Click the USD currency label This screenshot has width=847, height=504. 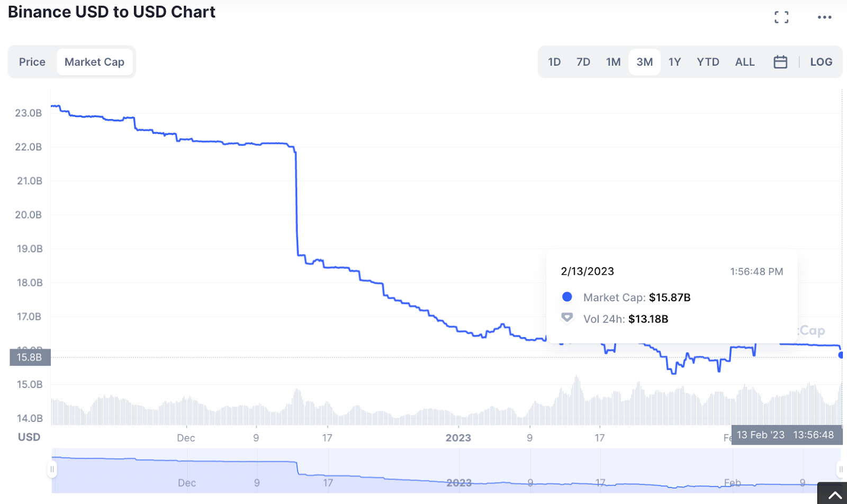[x=29, y=437]
